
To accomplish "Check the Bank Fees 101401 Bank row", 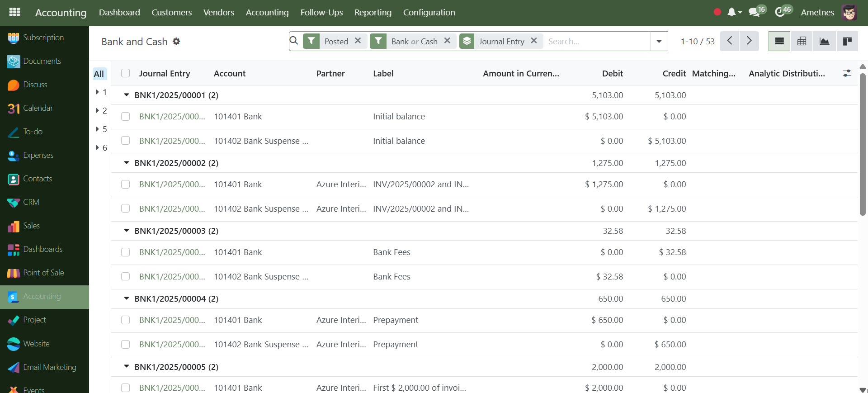I will point(126,252).
